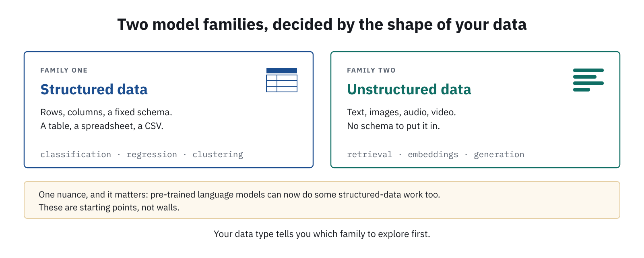The width and height of the screenshot is (644, 258).
Task: Click the footer caption about data type
Action: click(322, 234)
